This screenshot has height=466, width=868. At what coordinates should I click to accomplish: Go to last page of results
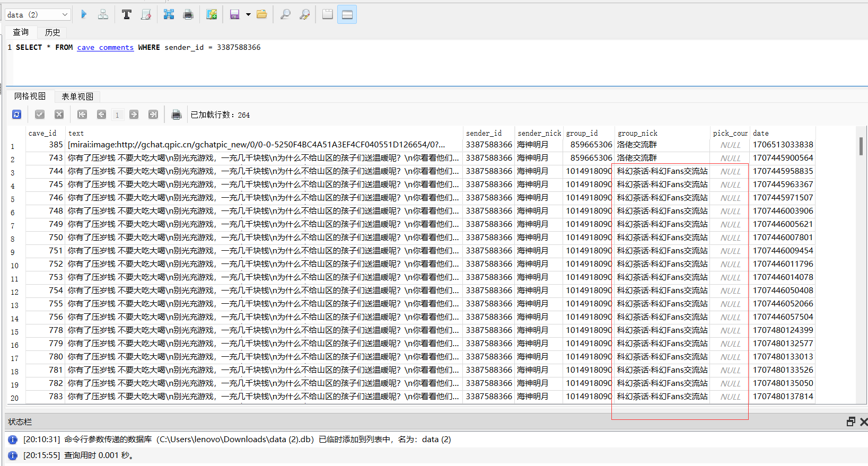point(153,115)
